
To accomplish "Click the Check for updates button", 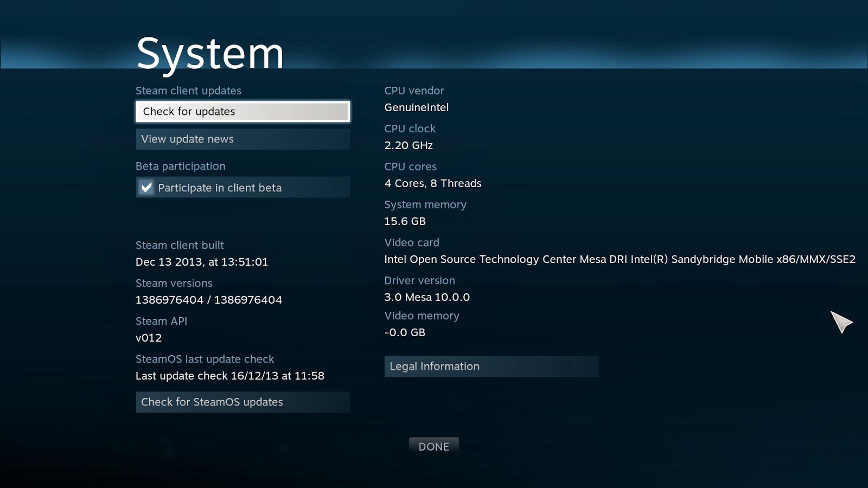I will (x=242, y=111).
